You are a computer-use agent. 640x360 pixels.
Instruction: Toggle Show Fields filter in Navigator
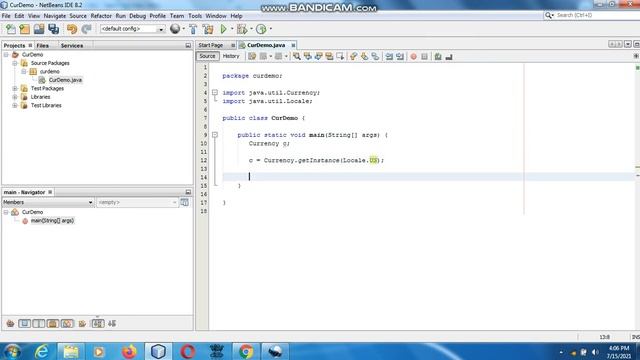tap(24, 324)
